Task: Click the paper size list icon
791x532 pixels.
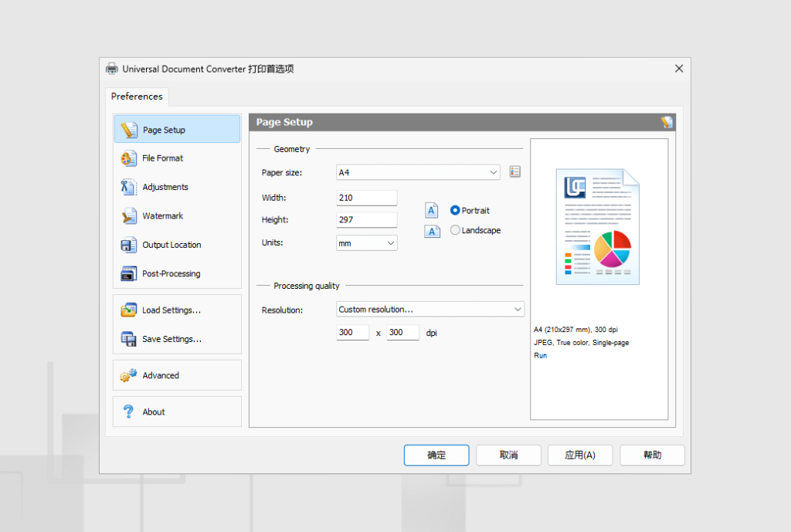Action: tap(514, 171)
